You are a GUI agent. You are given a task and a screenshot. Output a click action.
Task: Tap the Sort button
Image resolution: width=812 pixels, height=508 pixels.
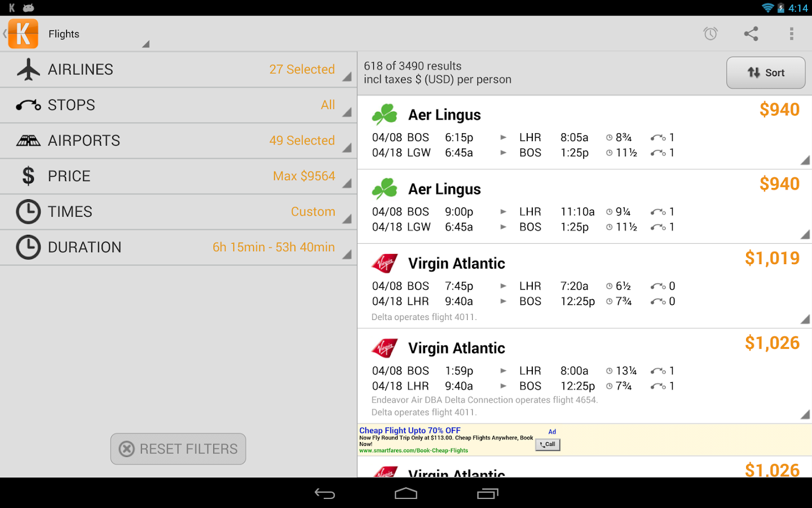click(766, 72)
